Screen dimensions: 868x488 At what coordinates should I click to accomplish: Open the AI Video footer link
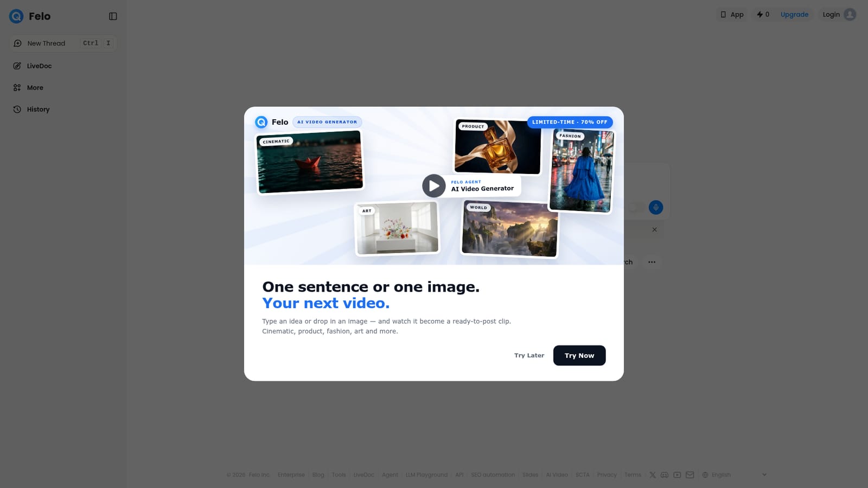click(x=557, y=475)
